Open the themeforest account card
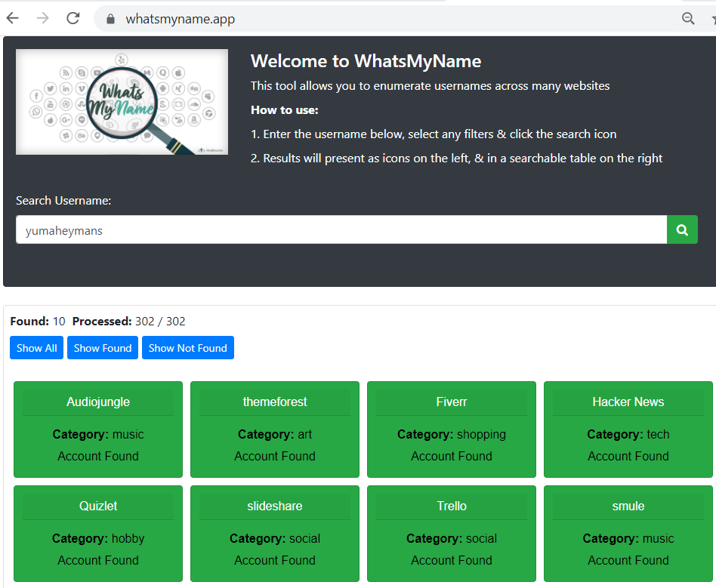 pos(275,429)
